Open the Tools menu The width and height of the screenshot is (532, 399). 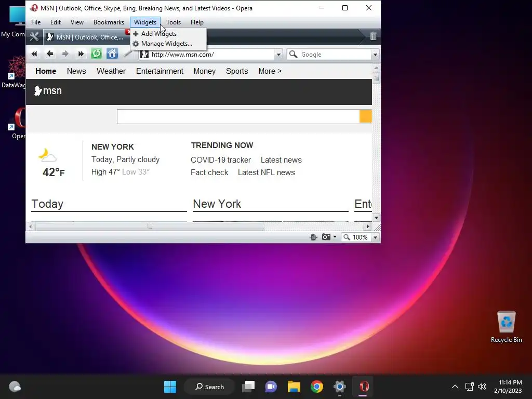tap(174, 22)
